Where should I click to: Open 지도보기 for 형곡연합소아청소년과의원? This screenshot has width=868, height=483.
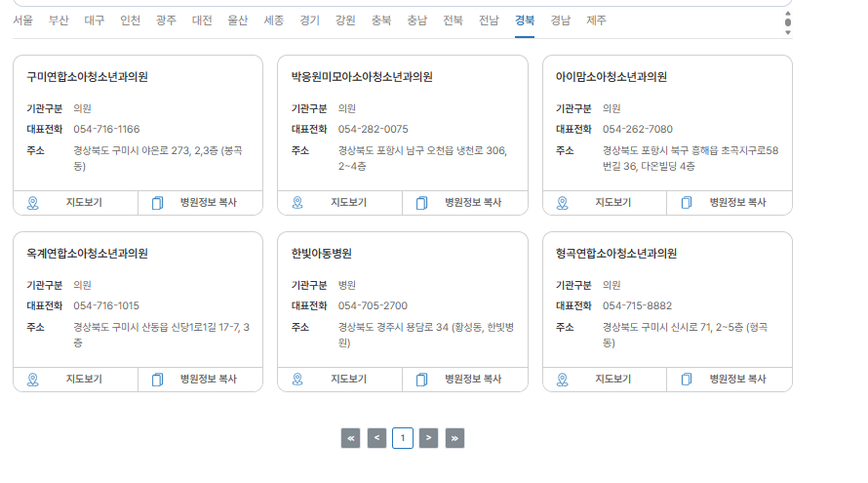tap(605, 380)
